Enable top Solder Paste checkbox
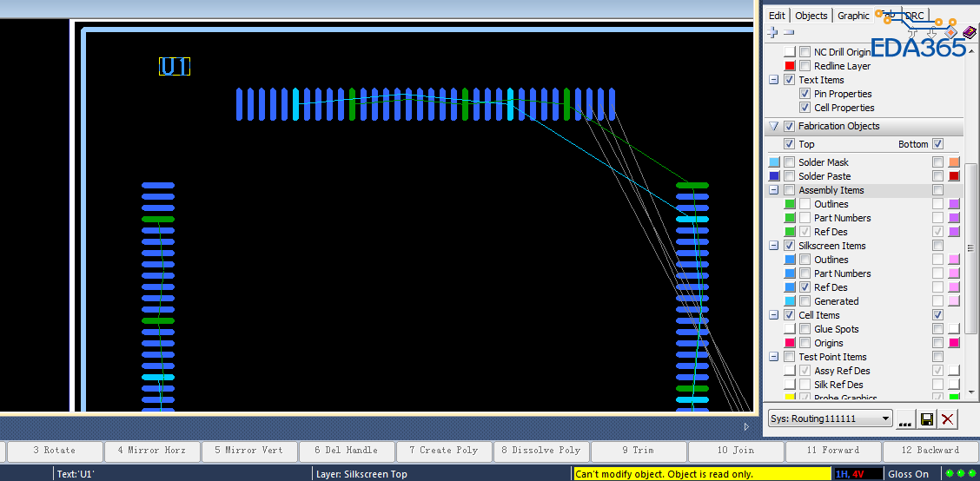The height and width of the screenshot is (481, 980). tap(790, 176)
